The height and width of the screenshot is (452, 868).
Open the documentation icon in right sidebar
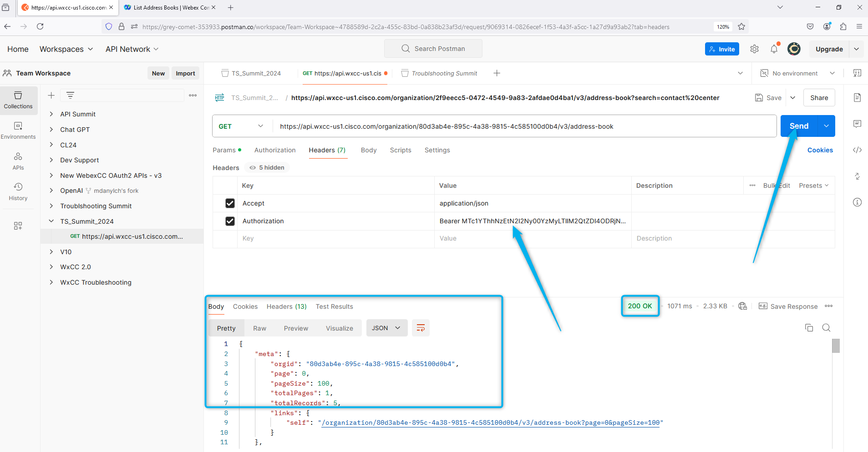(x=857, y=97)
